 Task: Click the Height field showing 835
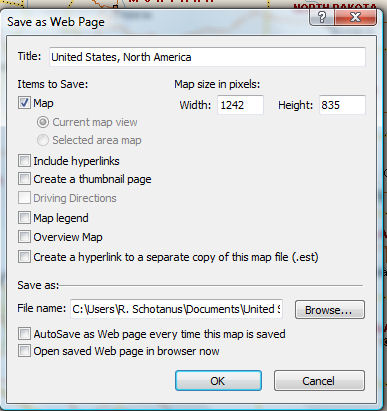(x=342, y=105)
